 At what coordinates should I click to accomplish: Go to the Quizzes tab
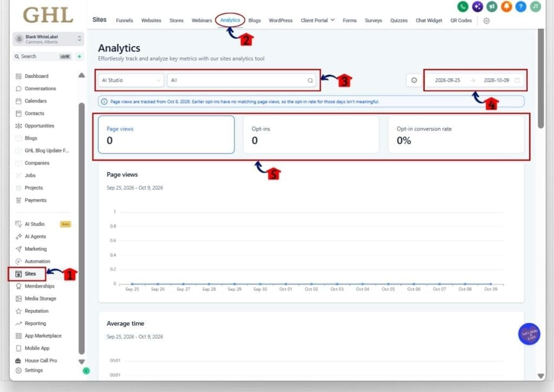point(399,21)
